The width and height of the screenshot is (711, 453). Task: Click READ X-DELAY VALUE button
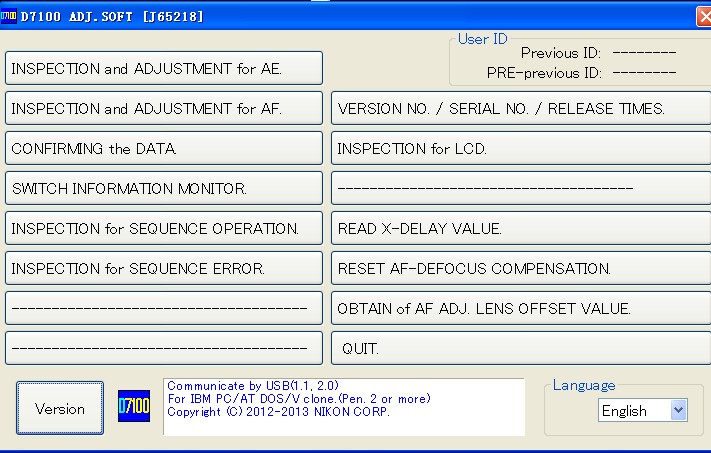pyautogui.click(x=521, y=228)
